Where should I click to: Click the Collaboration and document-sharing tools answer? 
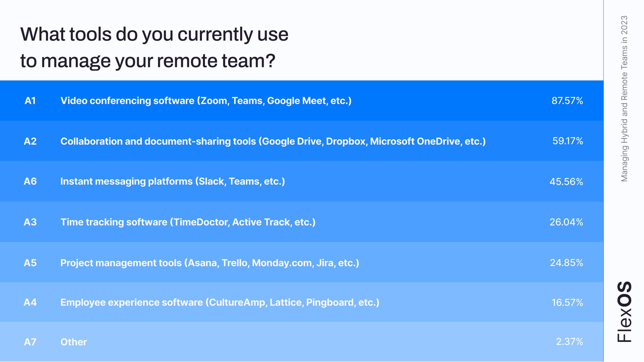273,141
